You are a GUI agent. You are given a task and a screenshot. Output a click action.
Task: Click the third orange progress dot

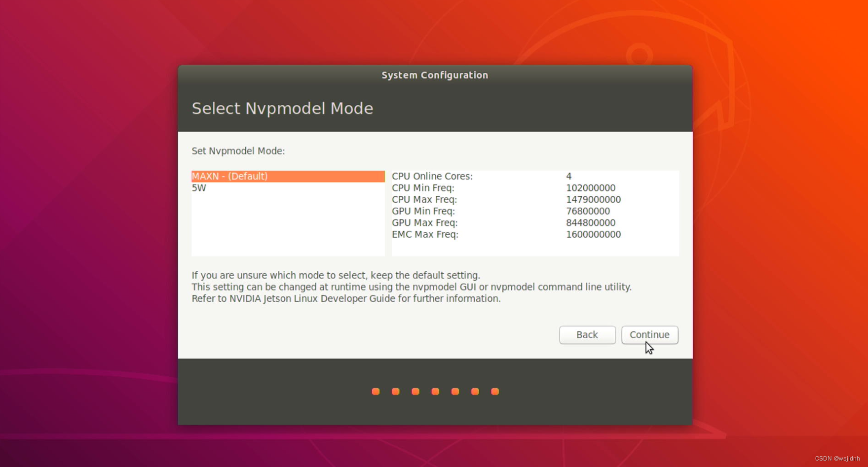click(x=415, y=391)
